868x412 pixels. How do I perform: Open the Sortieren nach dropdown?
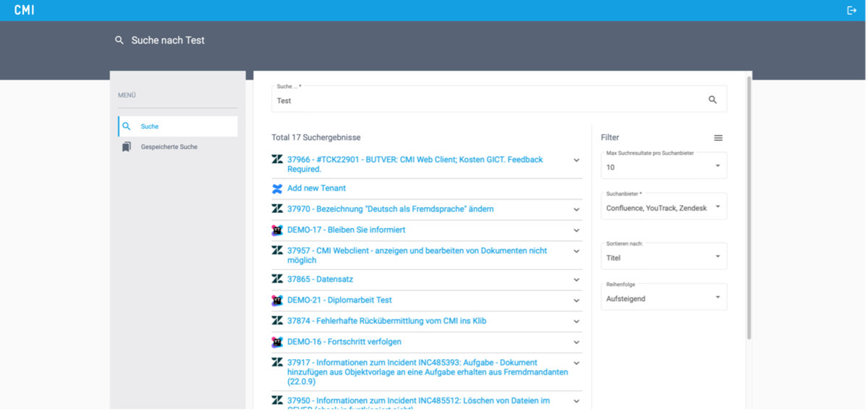point(663,256)
